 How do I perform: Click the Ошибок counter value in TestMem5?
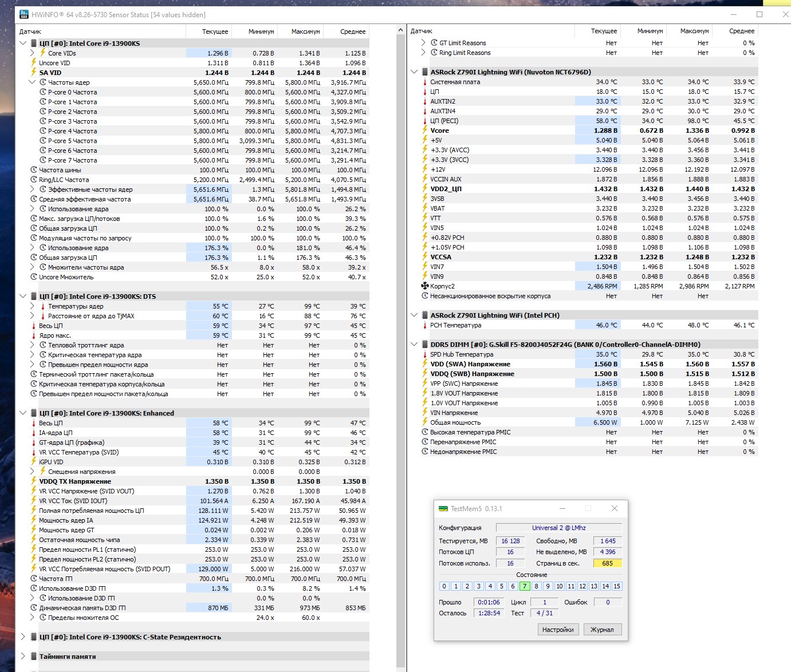(x=608, y=602)
